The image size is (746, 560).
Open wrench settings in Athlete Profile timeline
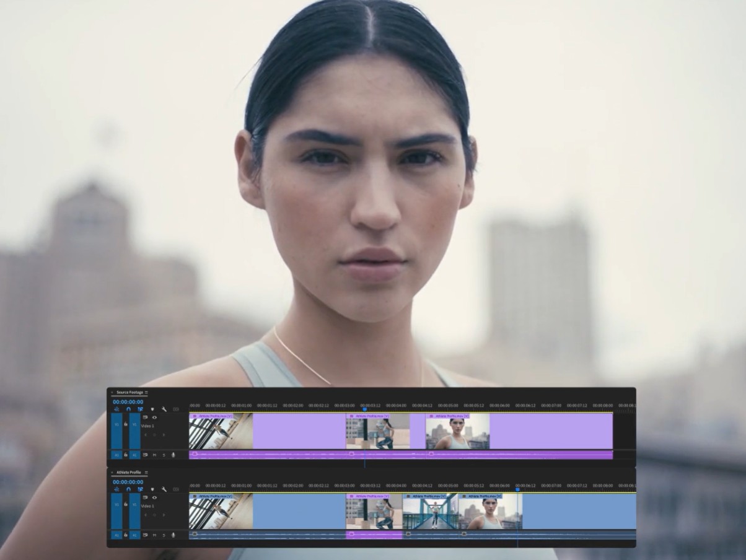164,489
